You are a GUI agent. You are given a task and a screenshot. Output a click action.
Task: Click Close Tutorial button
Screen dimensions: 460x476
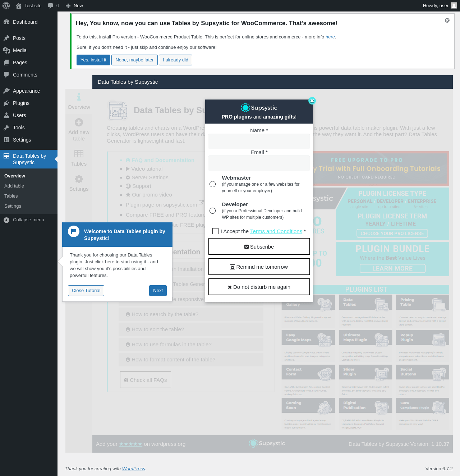pos(86,291)
